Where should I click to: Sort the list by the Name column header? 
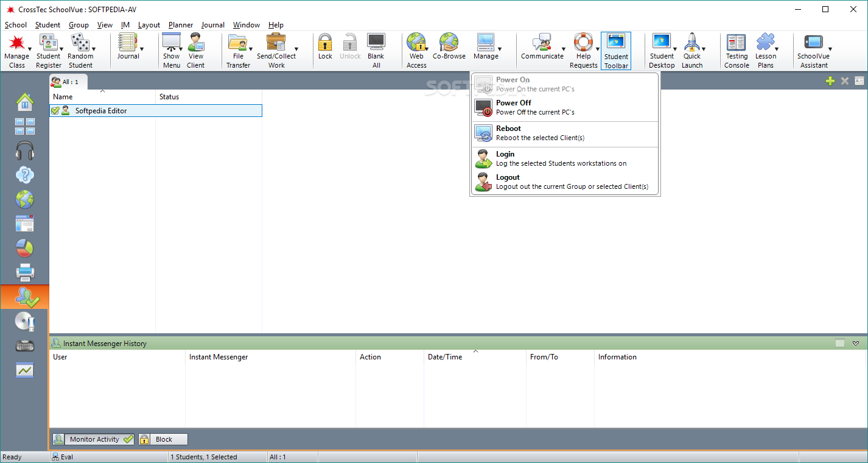102,97
